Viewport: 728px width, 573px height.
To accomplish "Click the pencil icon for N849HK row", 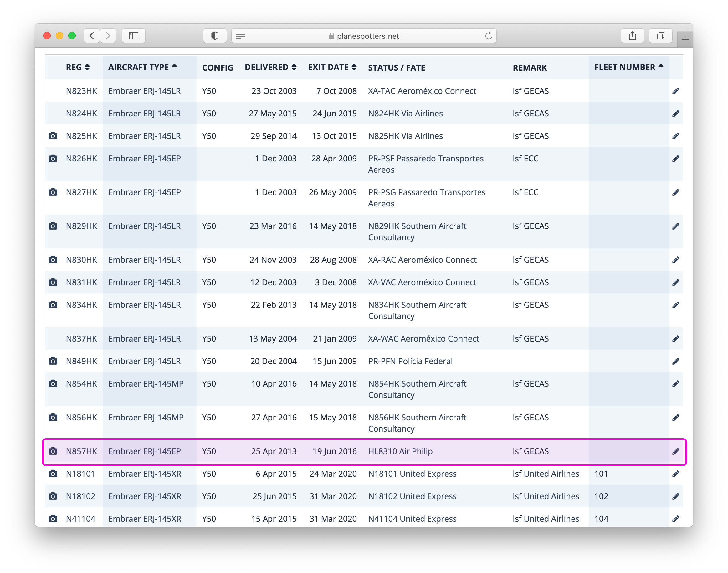I will click(676, 361).
